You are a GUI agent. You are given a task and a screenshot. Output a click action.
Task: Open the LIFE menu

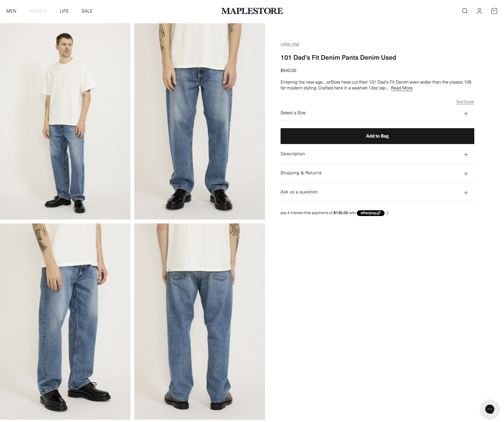64,11
